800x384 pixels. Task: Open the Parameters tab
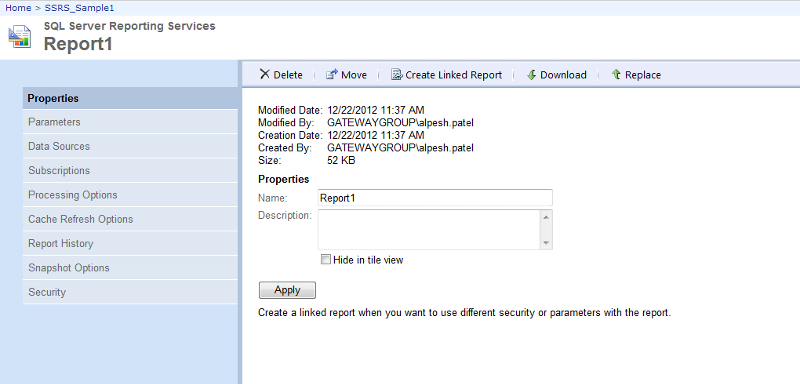tap(130, 122)
